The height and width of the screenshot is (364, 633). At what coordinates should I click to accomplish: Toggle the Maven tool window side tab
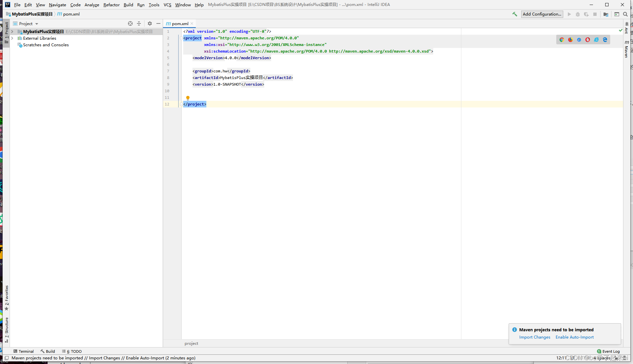[626, 49]
